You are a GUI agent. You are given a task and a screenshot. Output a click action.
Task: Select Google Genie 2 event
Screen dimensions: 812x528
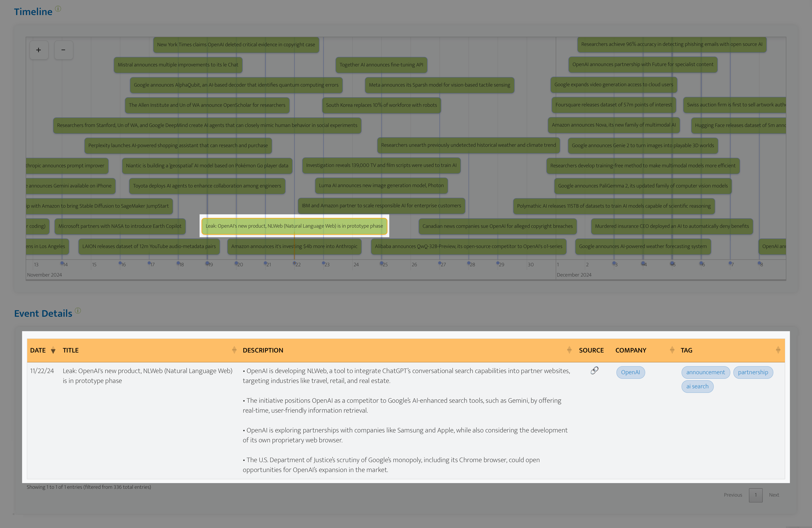pos(643,145)
